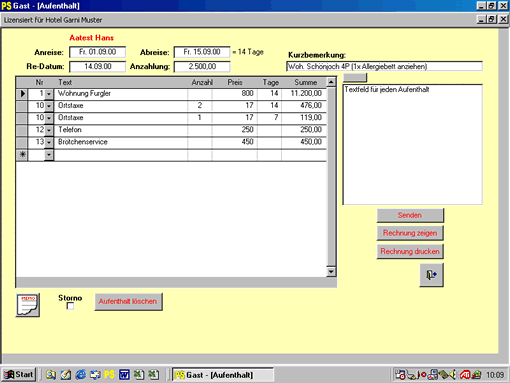Image resolution: width=510 pixels, height=383 pixels.
Task: Select the Telefon row selector
Action: (x=22, y=130)
